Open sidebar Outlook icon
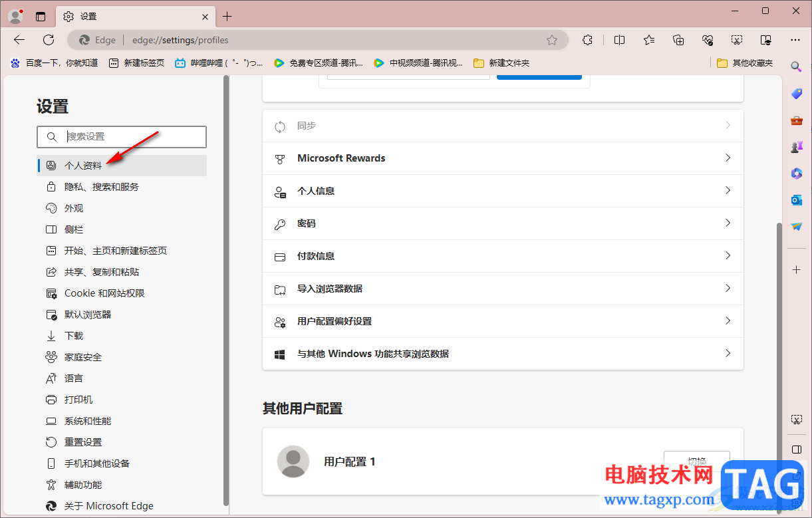Screen dimensions: 812x518 (796, 200)
